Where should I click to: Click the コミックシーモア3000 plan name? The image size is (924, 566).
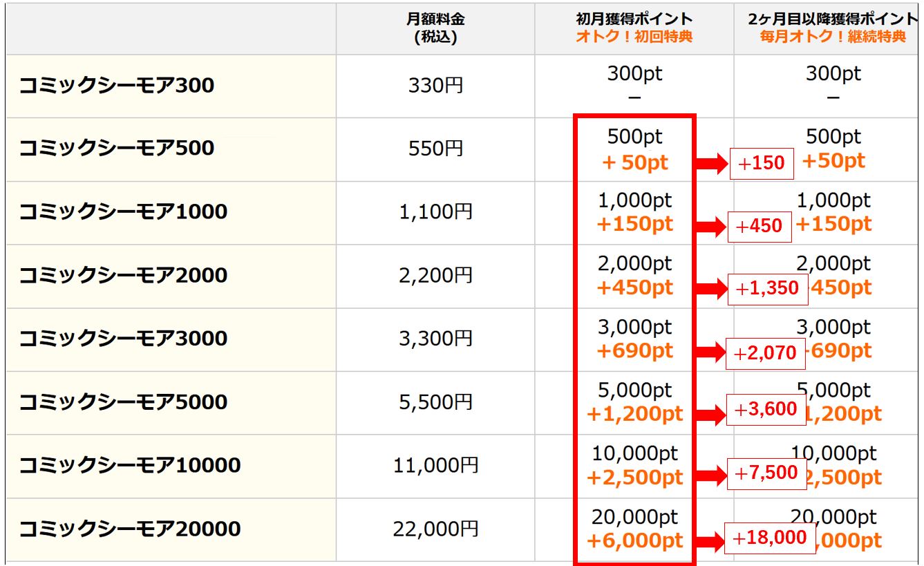coord(122,339)
